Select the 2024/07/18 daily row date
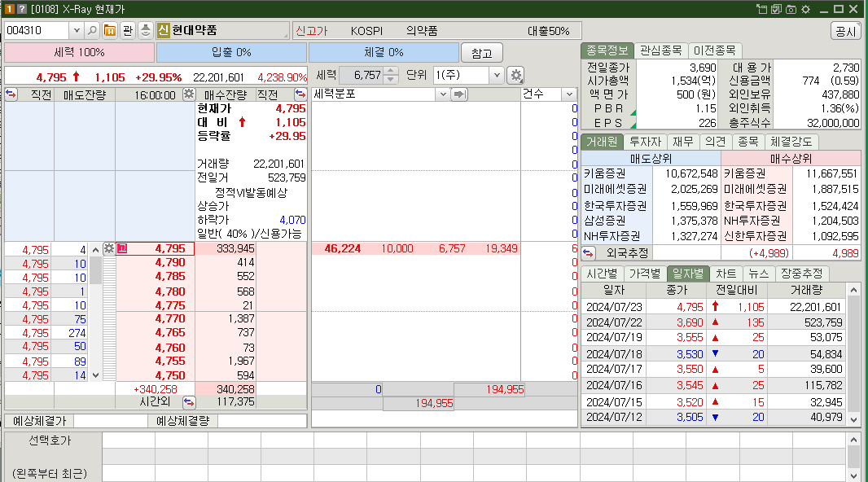Viewport: 868px width, 482px height. pyautogui.click(x=614, y=354)
